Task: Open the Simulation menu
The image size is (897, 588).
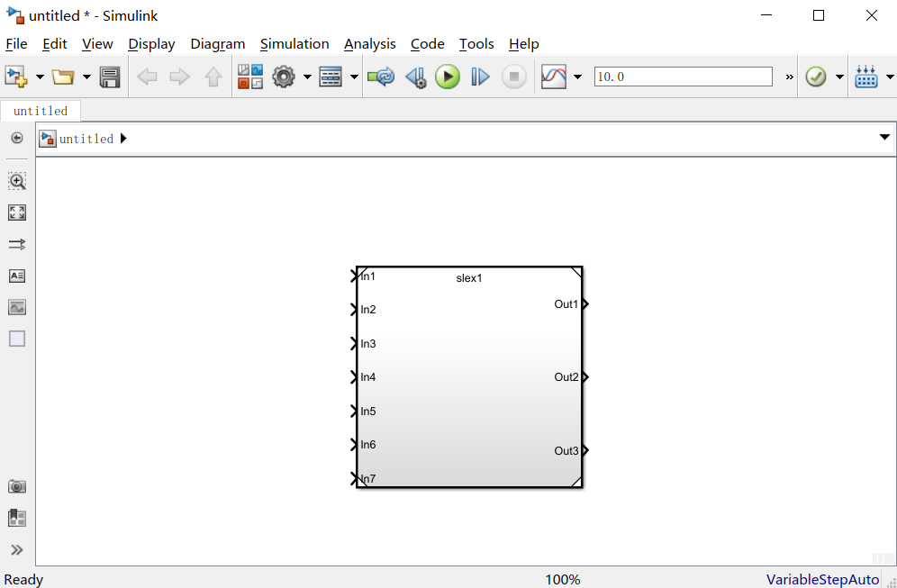Action: [294, 44]
